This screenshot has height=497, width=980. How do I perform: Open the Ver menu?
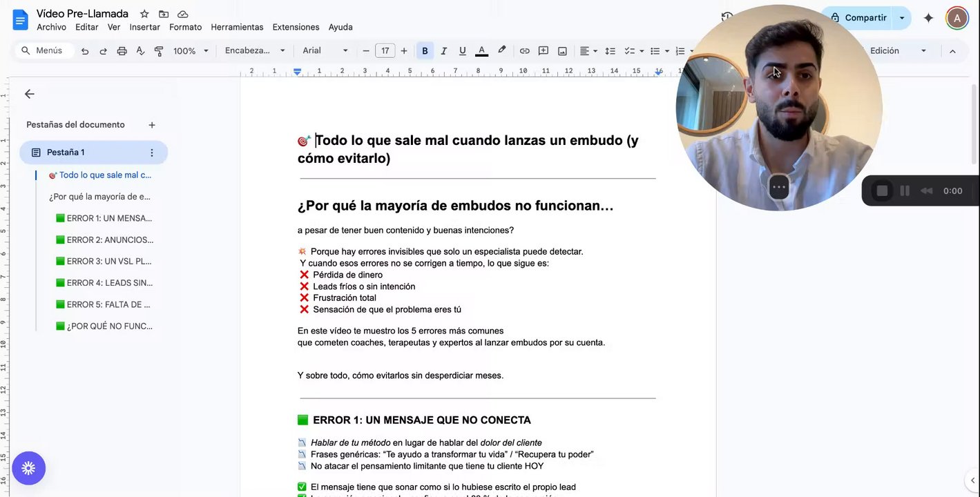(x=114, y=28)
